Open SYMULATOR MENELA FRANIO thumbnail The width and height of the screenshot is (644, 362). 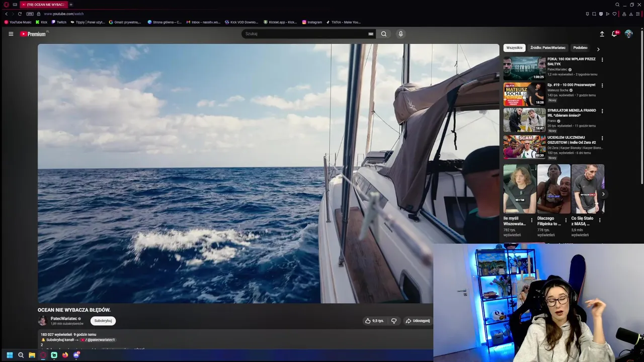pyautogui.click(x=524, y=120)
